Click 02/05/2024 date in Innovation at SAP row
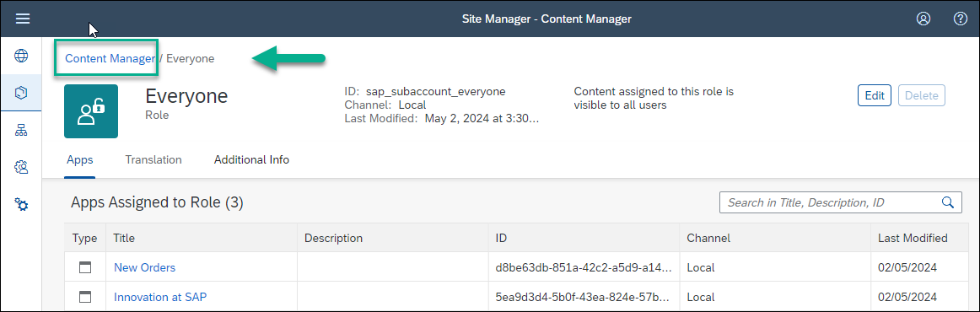 (x=907, y=297)
